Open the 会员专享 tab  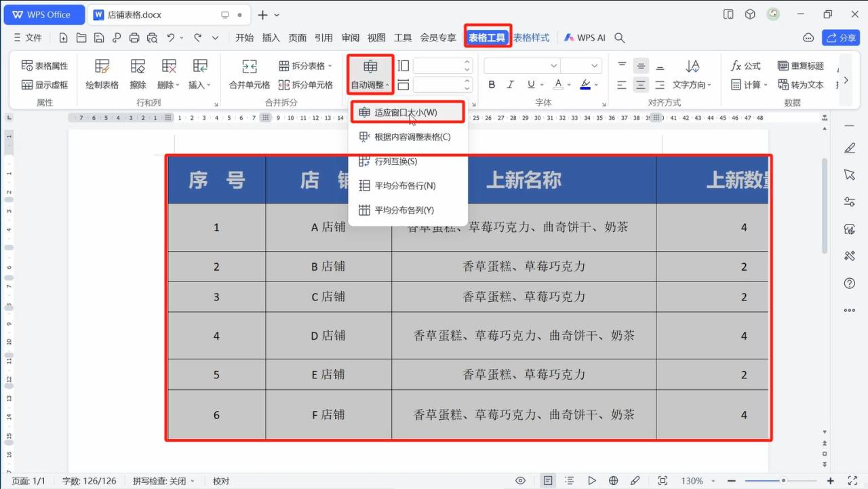438,38
